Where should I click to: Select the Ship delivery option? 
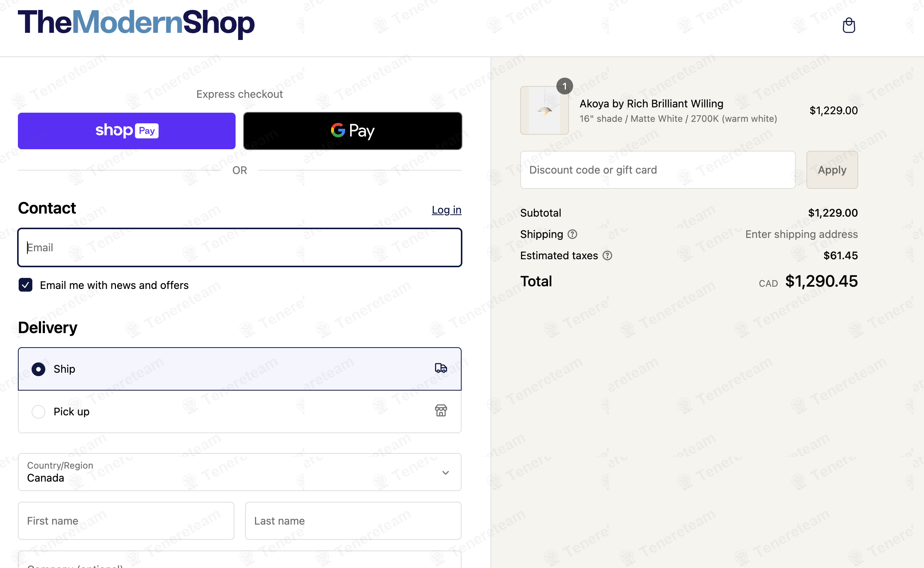click(x=38, y=369)
